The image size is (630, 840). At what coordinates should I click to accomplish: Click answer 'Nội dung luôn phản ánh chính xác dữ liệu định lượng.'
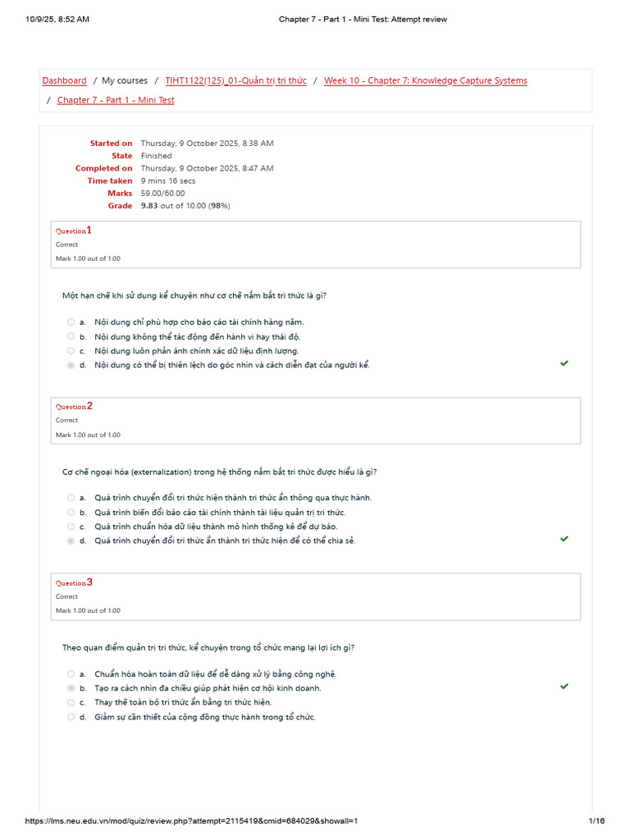[197, 351]
